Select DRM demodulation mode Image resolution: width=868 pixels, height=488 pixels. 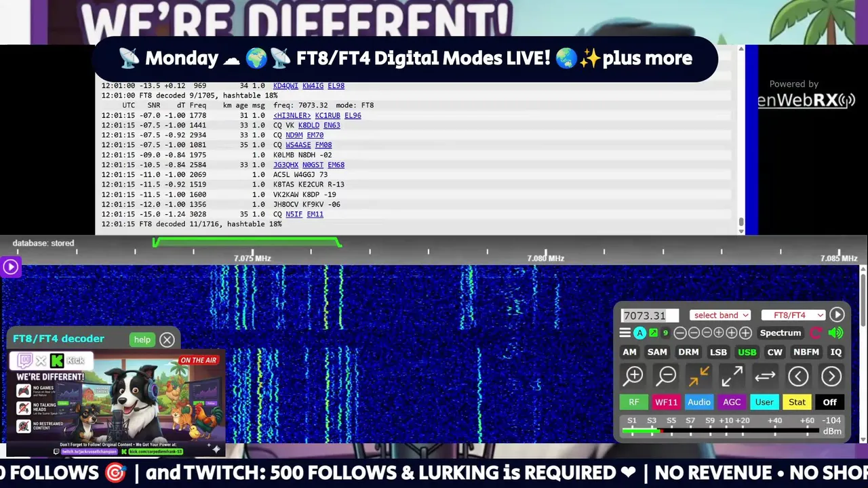(688, 352)
